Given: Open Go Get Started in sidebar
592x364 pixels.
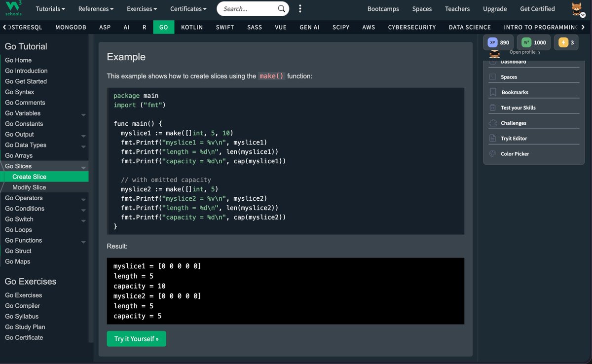Looking at the screenshot, I should [26, 81].
